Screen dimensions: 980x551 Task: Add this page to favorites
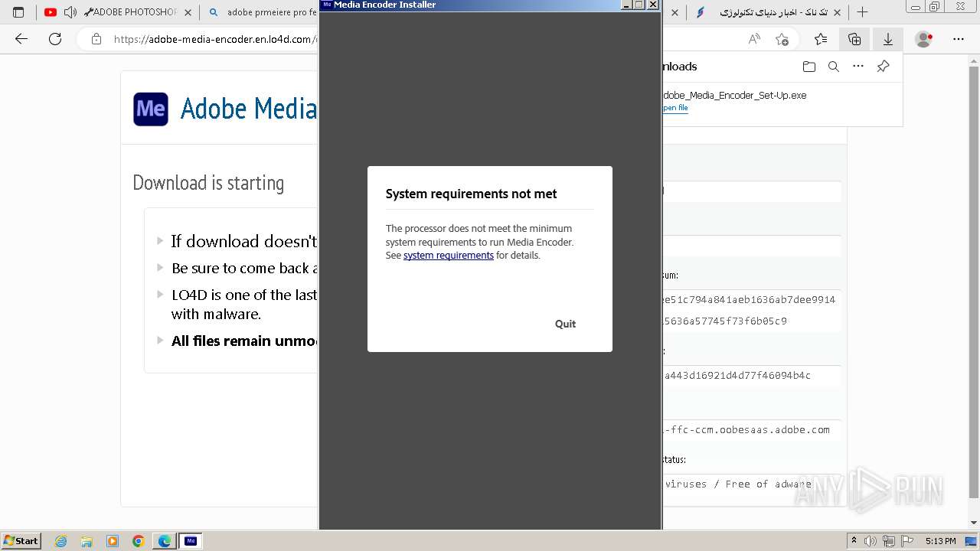pyautogui.click(x=782, y=39)
